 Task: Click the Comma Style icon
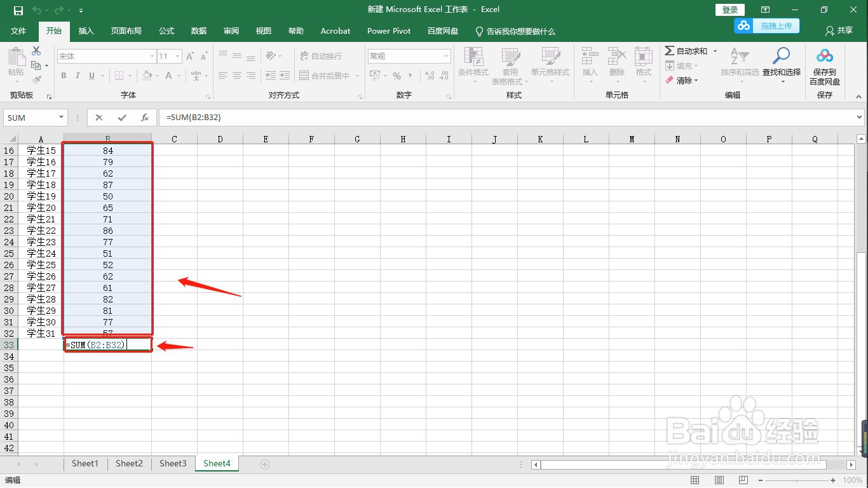[x=410, y=76]
